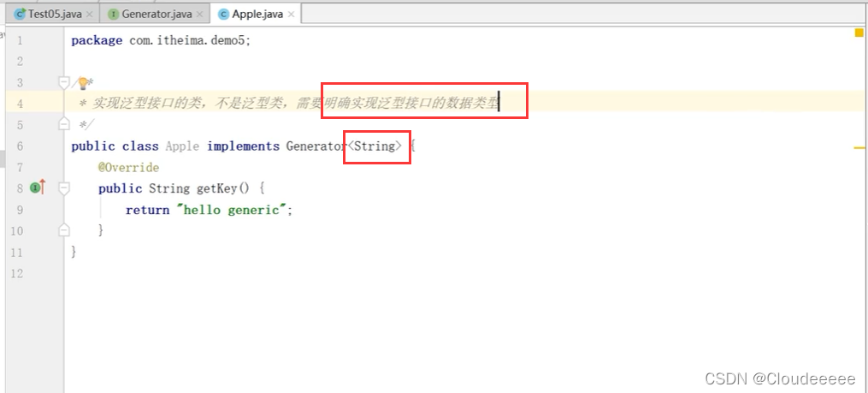Switch to the Generator.java tab

pos(156,15)
